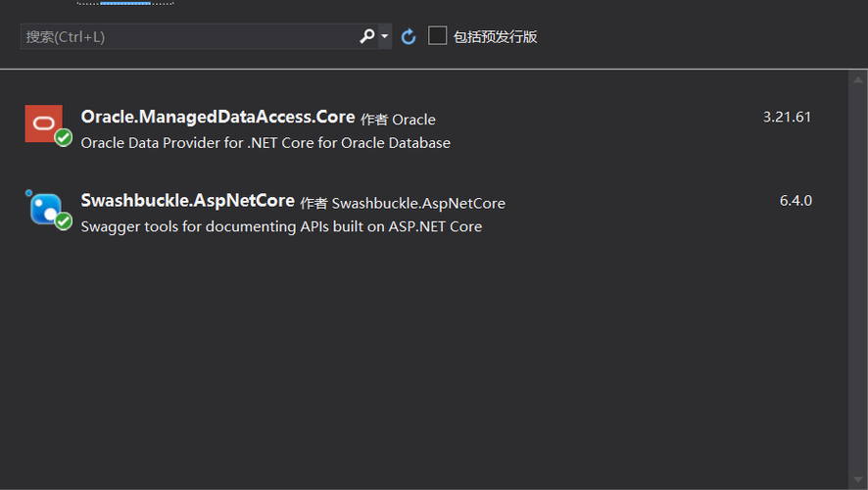Viewport: 868px width, 490px height.
Task: Click the Swashbuckle package icon
Action: coord(44,207)
